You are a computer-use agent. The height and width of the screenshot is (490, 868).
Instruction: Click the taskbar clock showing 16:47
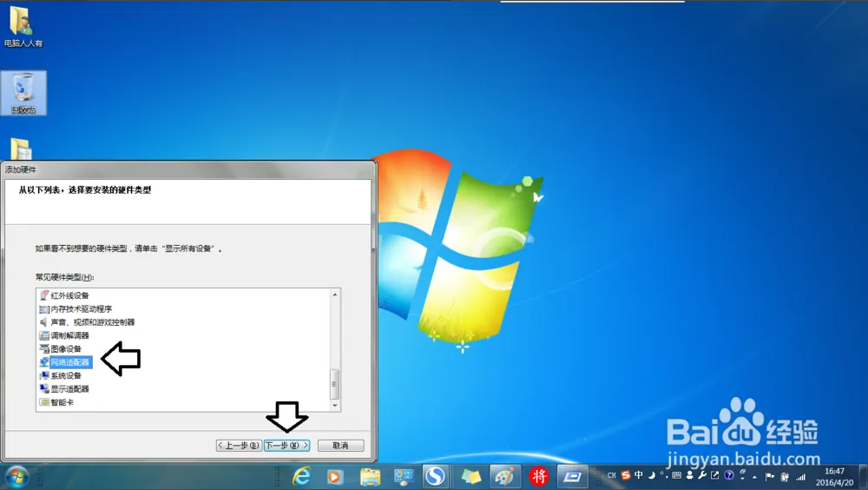click(834, 476)
